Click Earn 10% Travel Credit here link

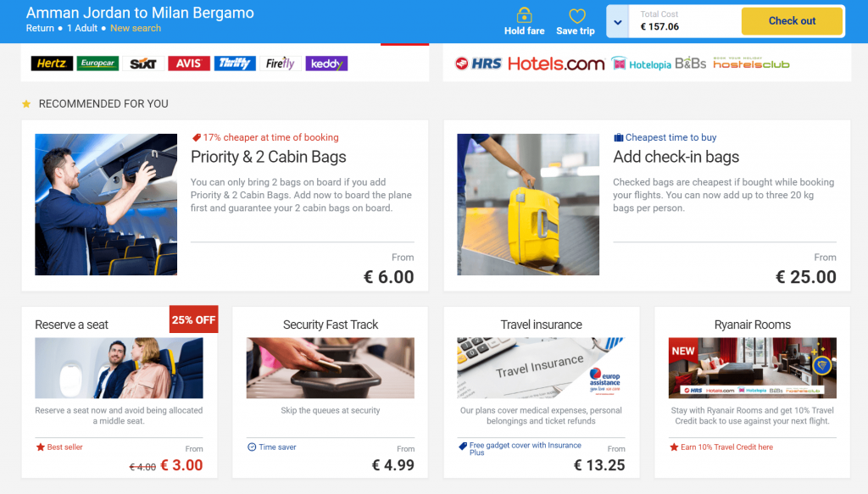[x=726, y=447]
